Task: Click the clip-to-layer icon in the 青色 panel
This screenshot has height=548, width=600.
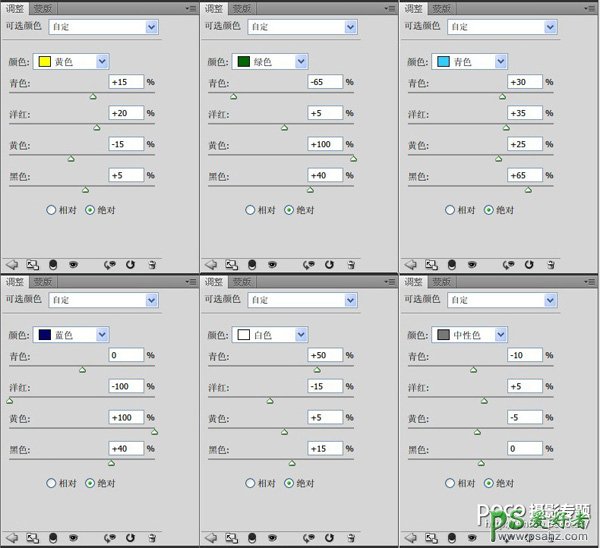Action: click(x=451, y=265)
